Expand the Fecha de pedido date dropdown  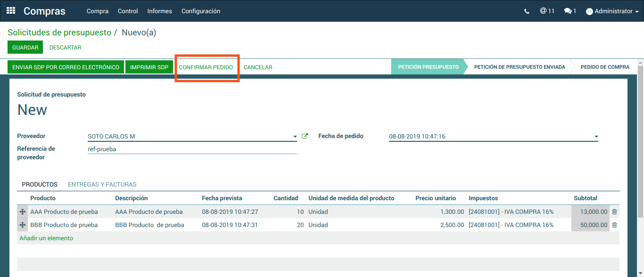coord(596,137)
